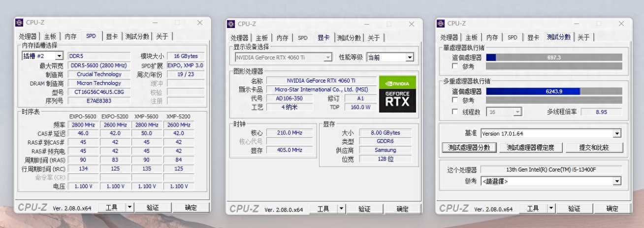Click the 測試處理器分數 button

[x=469, y=147]
